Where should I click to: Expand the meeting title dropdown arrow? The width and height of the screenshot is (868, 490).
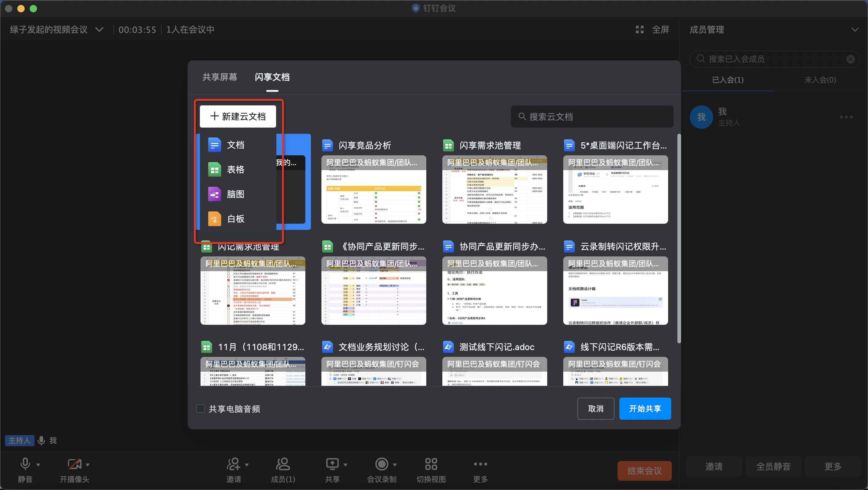99,30
